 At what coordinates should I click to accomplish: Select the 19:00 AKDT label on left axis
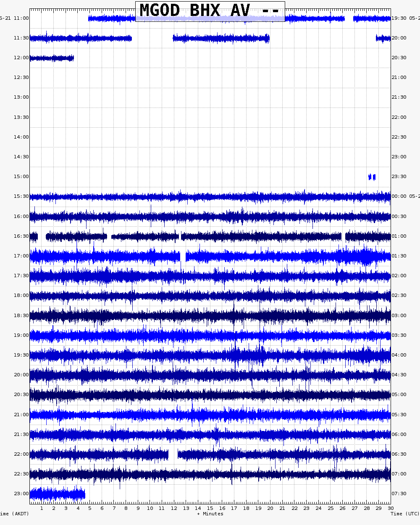tap(21, 335)
